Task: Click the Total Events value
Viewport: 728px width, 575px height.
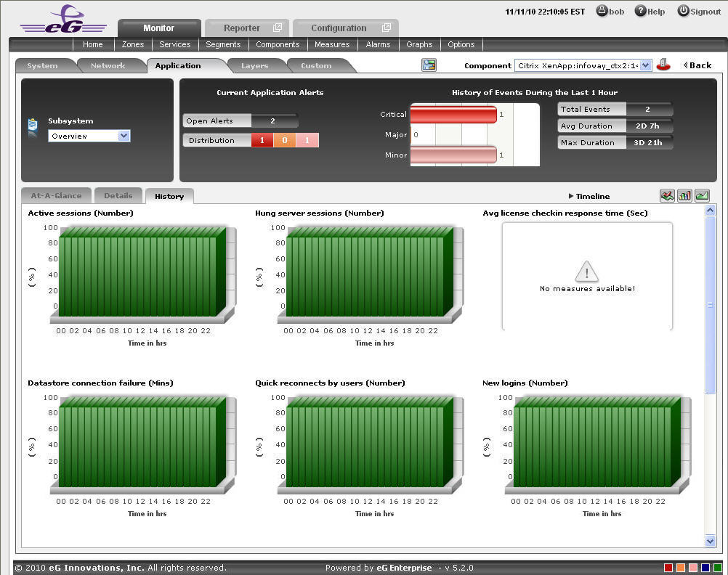Action: [647, 109]
